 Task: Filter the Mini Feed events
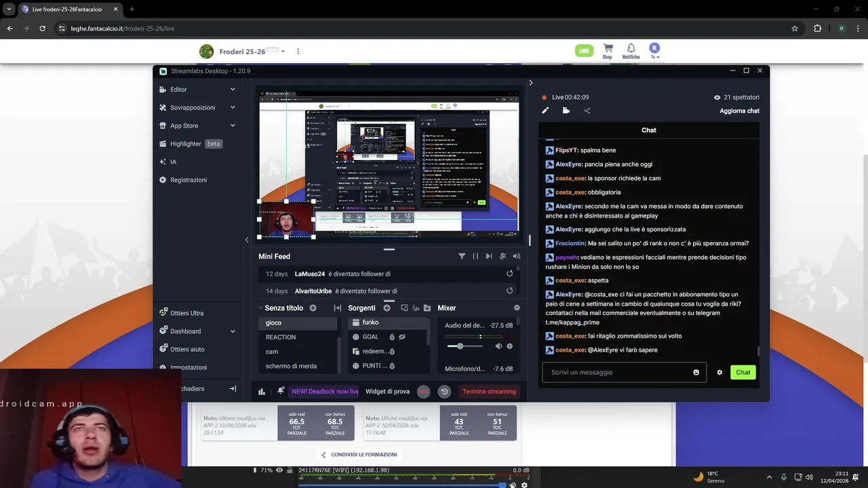462,256
